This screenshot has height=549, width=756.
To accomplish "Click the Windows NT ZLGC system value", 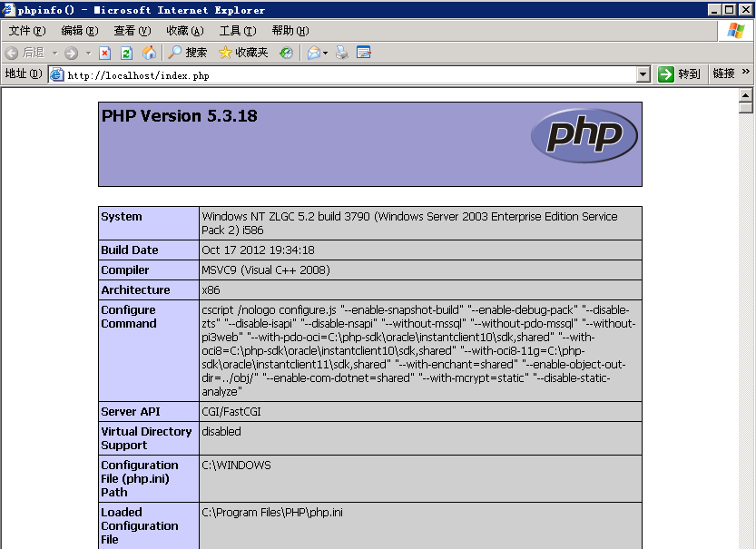I will [409, 223].
